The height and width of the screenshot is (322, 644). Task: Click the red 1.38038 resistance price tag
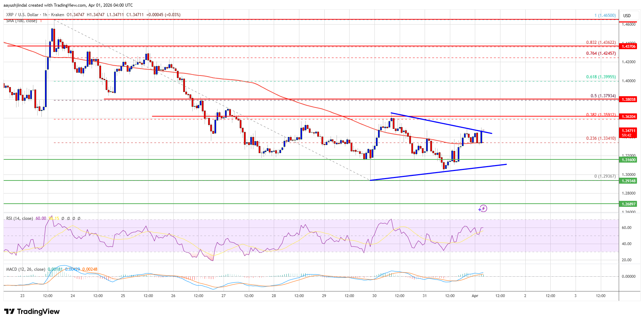coord(629,99)
